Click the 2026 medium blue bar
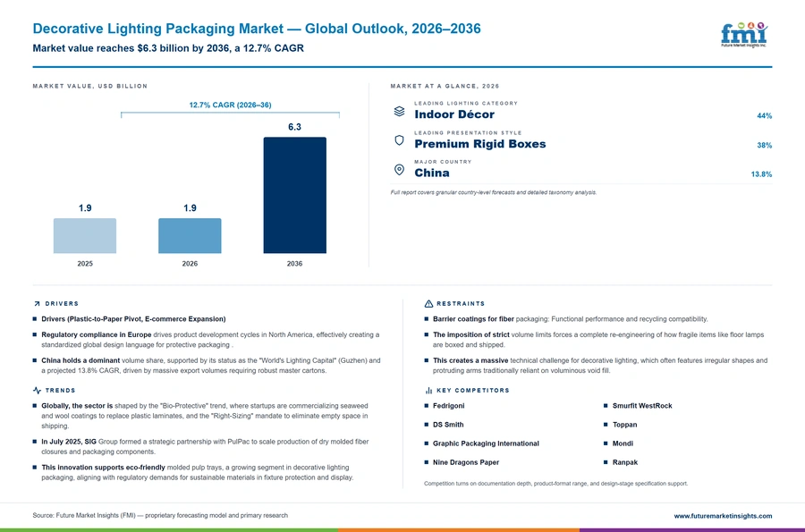 (190, 236)
